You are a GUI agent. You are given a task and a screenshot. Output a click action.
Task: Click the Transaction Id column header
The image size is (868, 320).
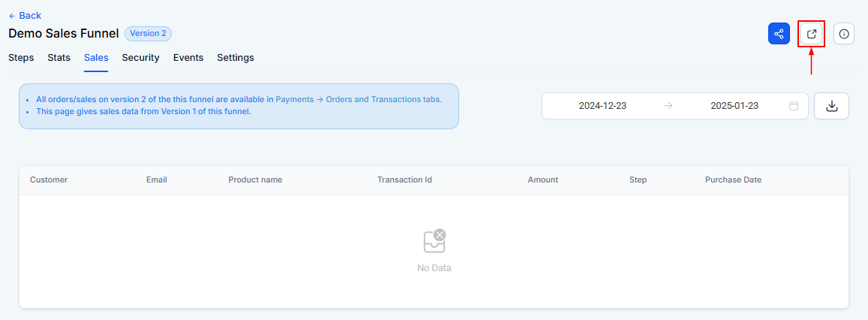point(404,180)
